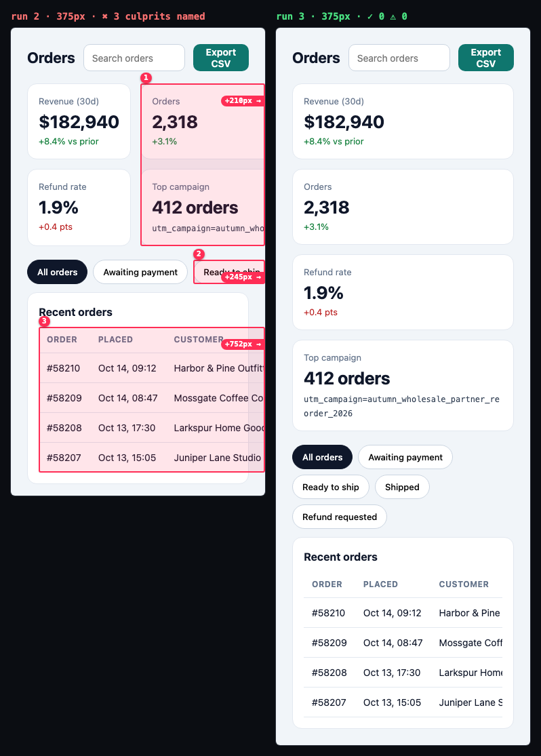Click Recent orders heading in run 2 panel
Screen dimensions: 541x756
(x=76, y=312)
